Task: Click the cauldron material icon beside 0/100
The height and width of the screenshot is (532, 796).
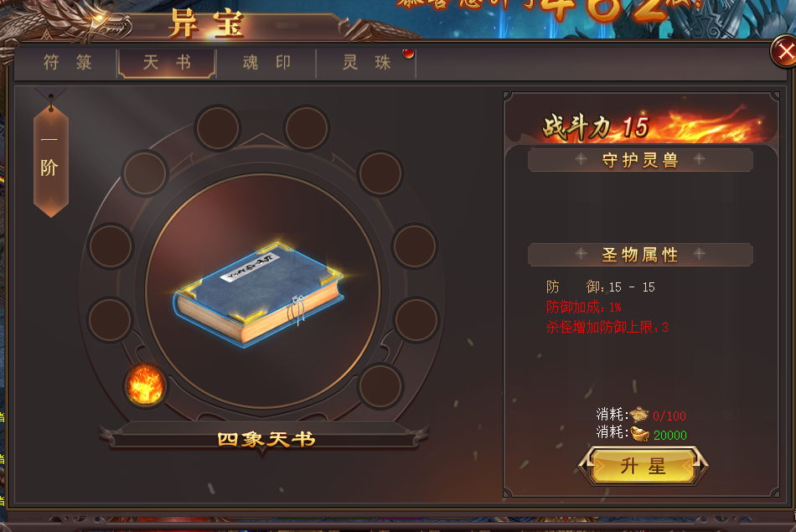Action: tap(639, 415)
